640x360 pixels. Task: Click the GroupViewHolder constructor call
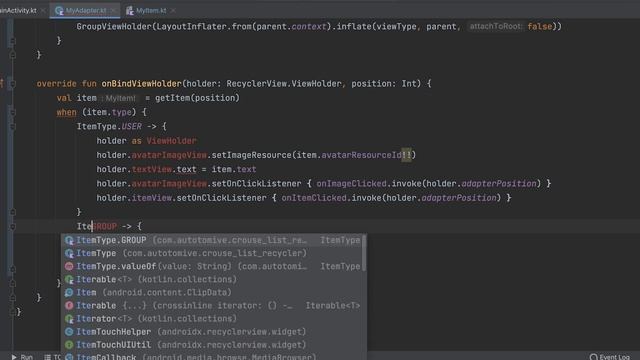click(114, 27)
